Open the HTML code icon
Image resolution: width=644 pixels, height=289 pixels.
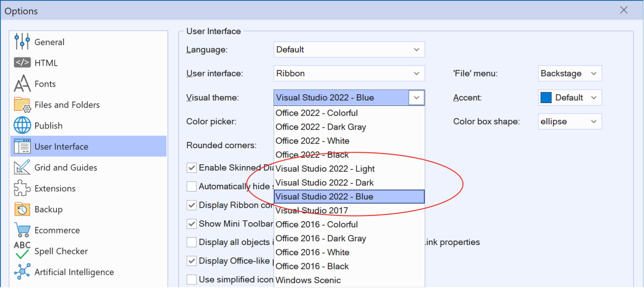click(x=22, y=63)
